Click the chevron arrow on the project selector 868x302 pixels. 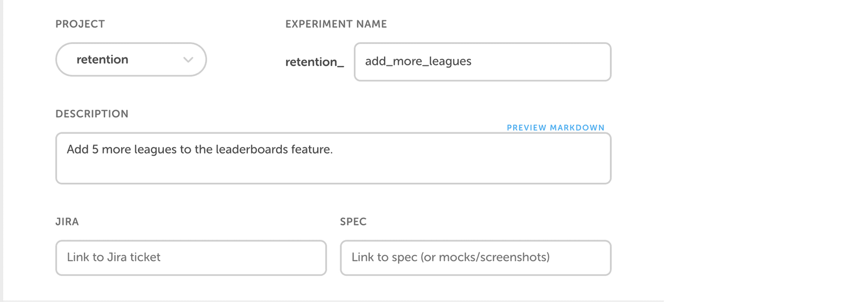pos(188,59)
